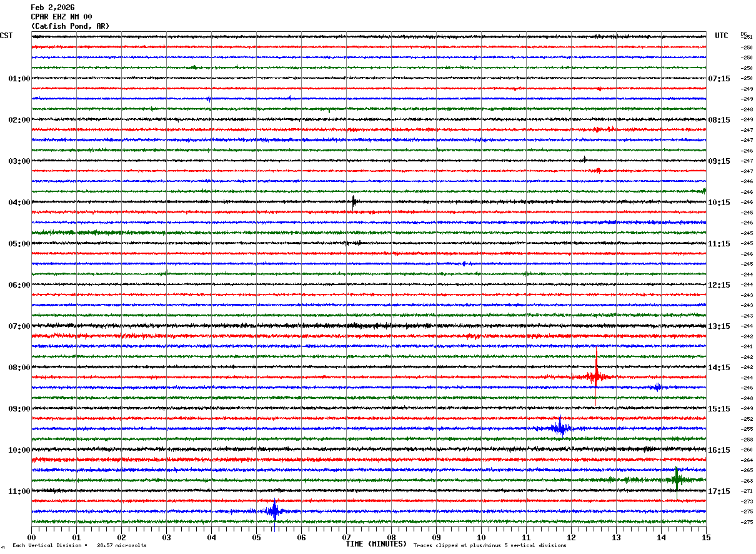Click the 13:15 UTC time label
The height and width of the screenshot is (554, 756).
[x=719, y=326]
